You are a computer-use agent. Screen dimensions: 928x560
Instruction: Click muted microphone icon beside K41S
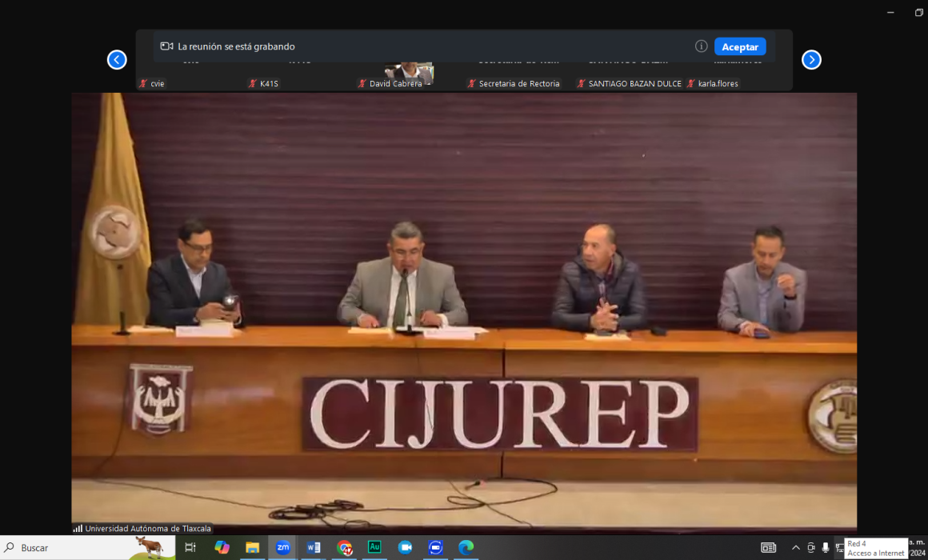253,83
